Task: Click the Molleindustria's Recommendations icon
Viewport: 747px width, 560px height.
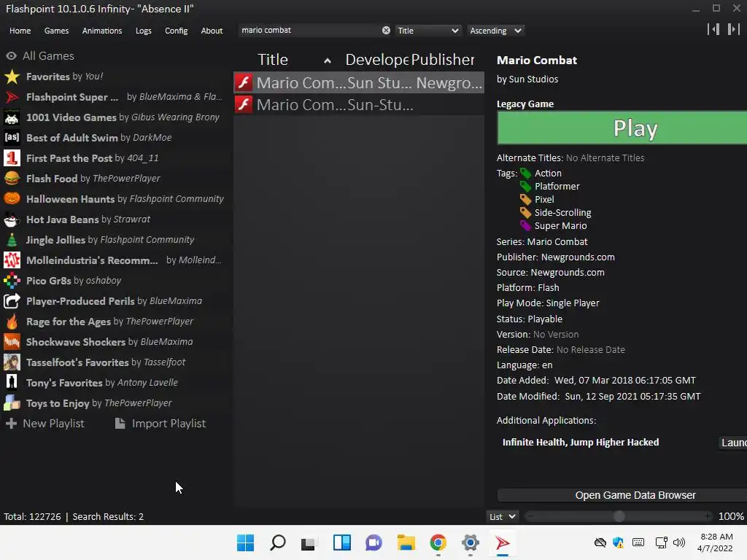Action: pyautogui.click(x=12, y=260)
